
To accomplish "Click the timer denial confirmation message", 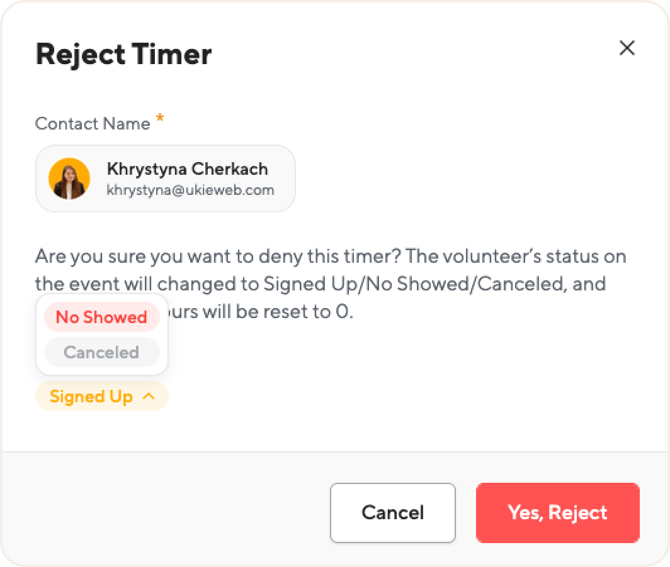I will pos(320,255).
